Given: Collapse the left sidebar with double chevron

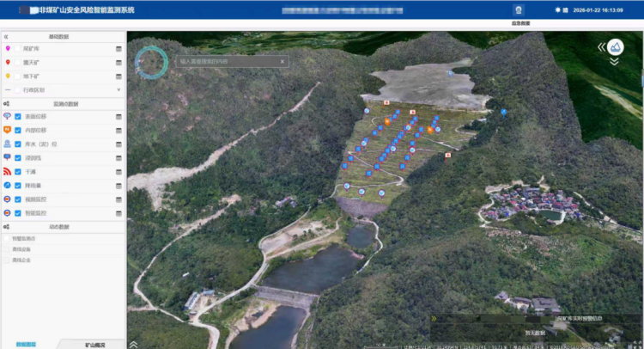Looking at the screenshot, I should click(x=6, y=38).
